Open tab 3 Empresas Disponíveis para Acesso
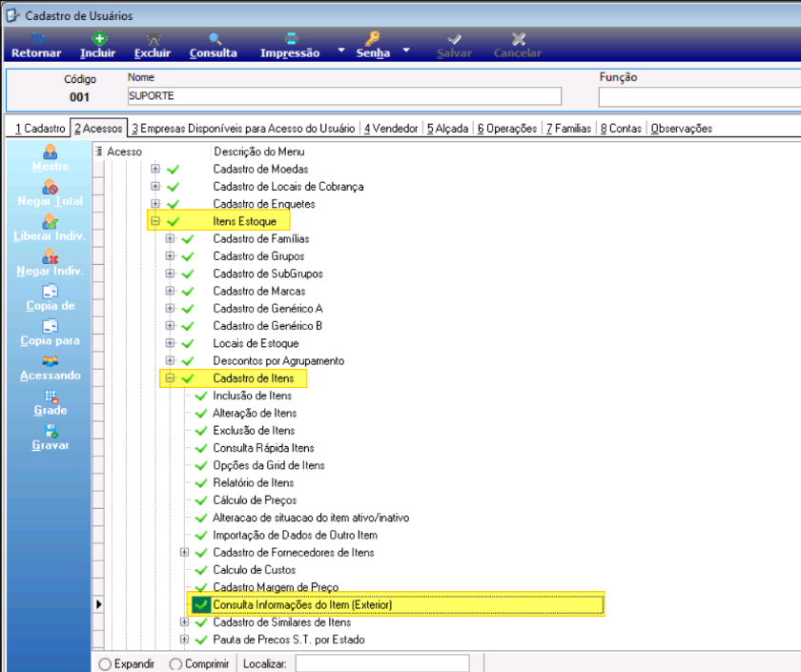This screenshot has width=801, height=672. point(243,128)
